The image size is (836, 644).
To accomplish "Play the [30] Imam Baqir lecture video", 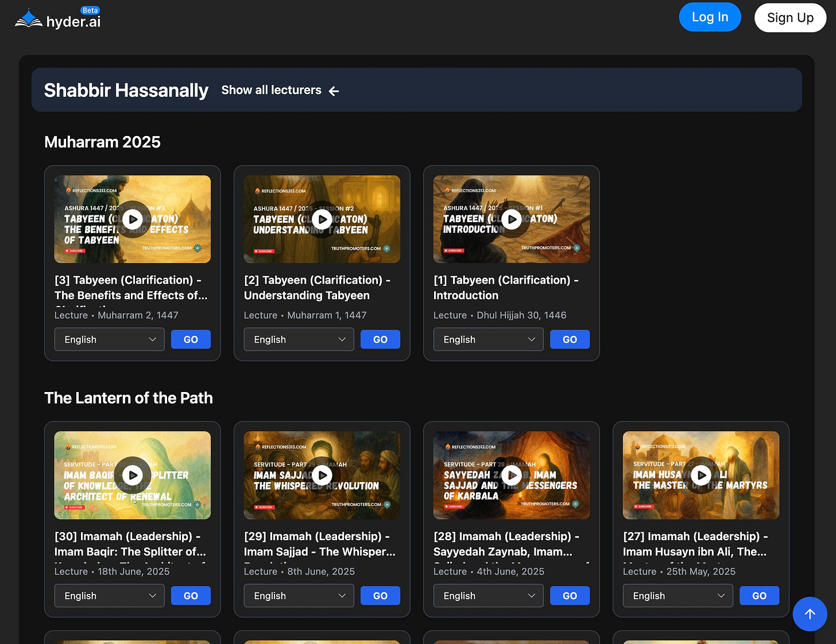I will 133,475.
